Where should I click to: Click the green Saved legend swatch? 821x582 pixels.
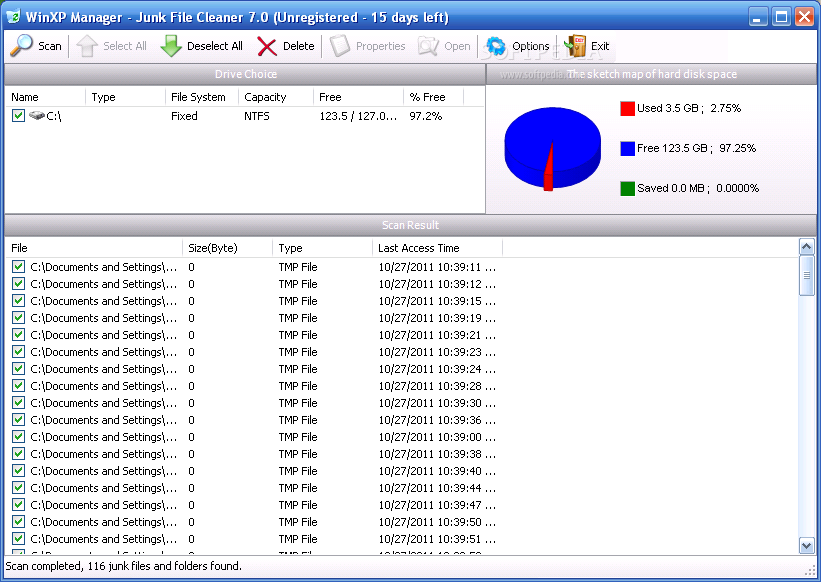tap(627, 188)
